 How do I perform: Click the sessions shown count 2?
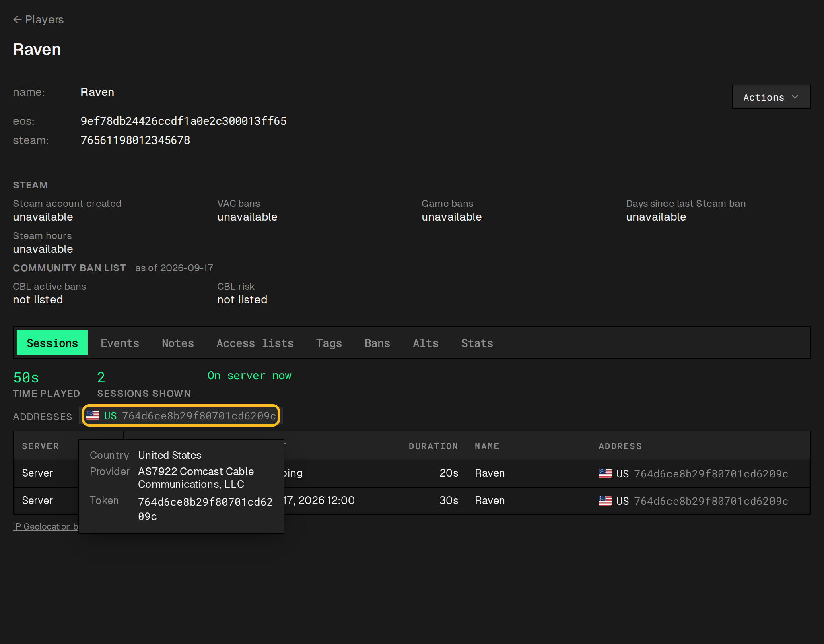[101, 378]
